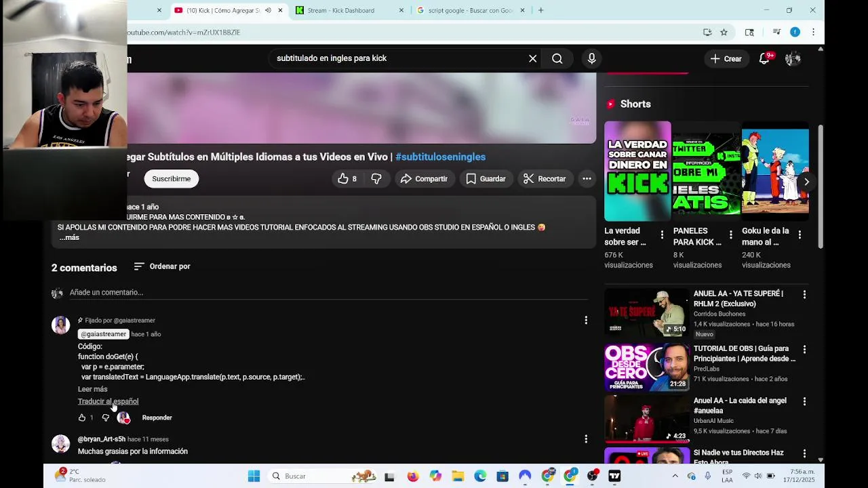Screen dimensions: 868x488
Task: Click the Añade un comentario field
Action: [x=329, y=292]
